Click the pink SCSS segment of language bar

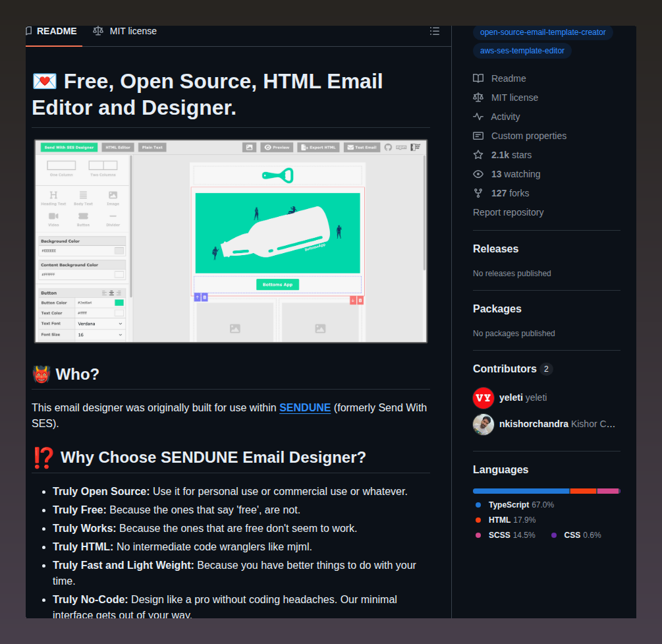click(x=607, y=491)
